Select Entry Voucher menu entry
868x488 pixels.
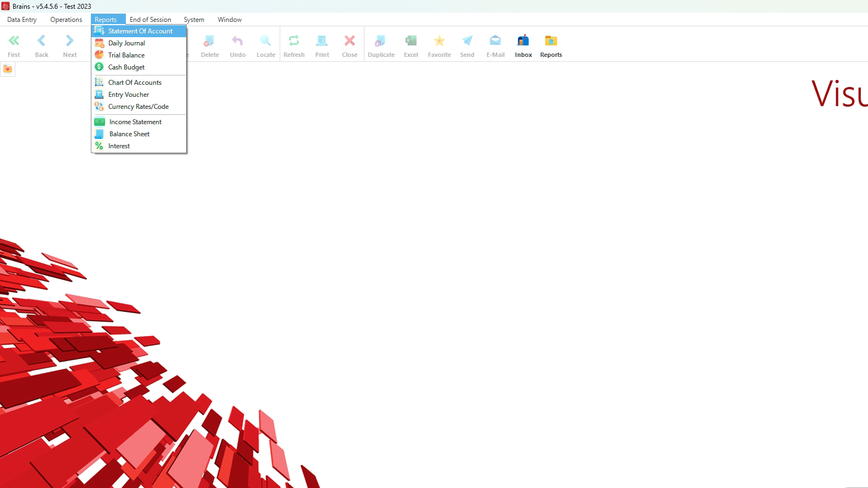click(x=139, y=95)
